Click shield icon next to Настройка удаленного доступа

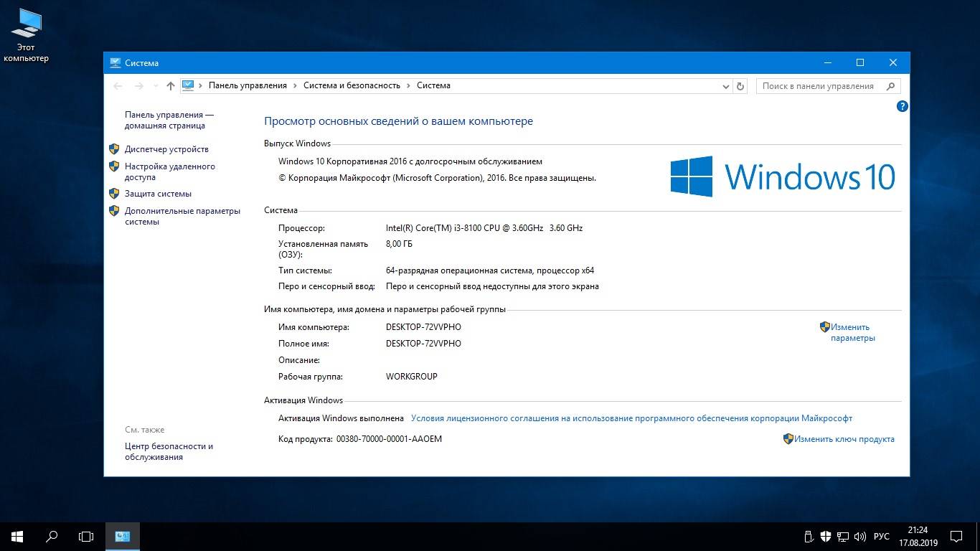tap(114, 166)
